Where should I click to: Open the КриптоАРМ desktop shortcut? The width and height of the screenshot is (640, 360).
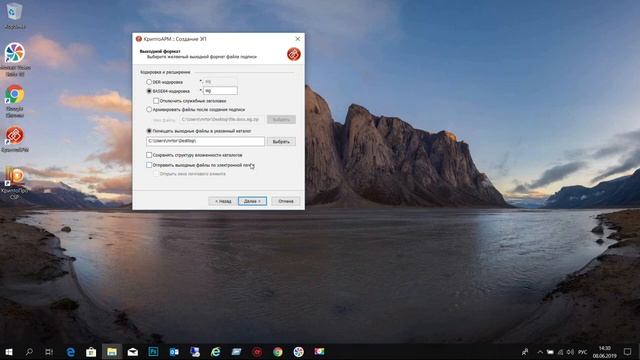(15, 140)
